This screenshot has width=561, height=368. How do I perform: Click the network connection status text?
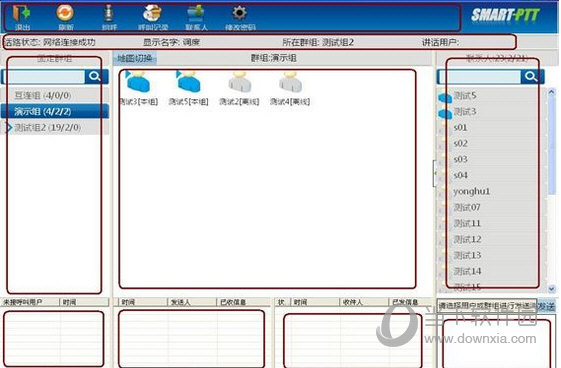click(49, 42)
